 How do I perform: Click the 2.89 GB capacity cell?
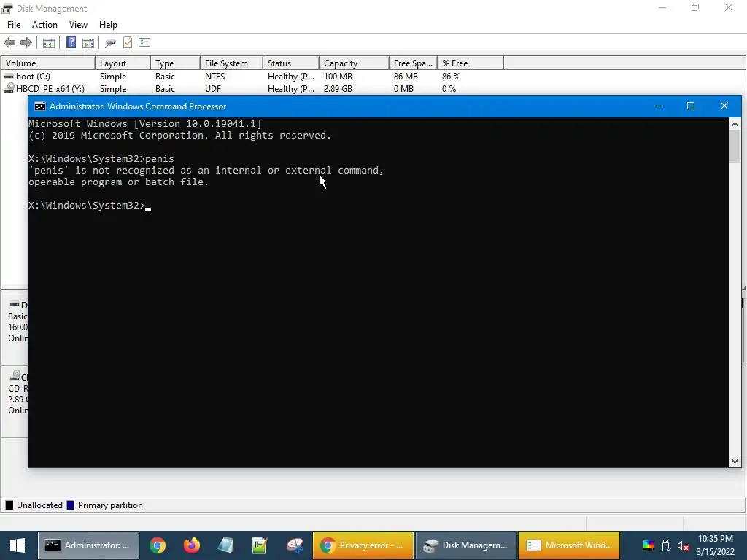pyautogui.click(x=338, y=88)
